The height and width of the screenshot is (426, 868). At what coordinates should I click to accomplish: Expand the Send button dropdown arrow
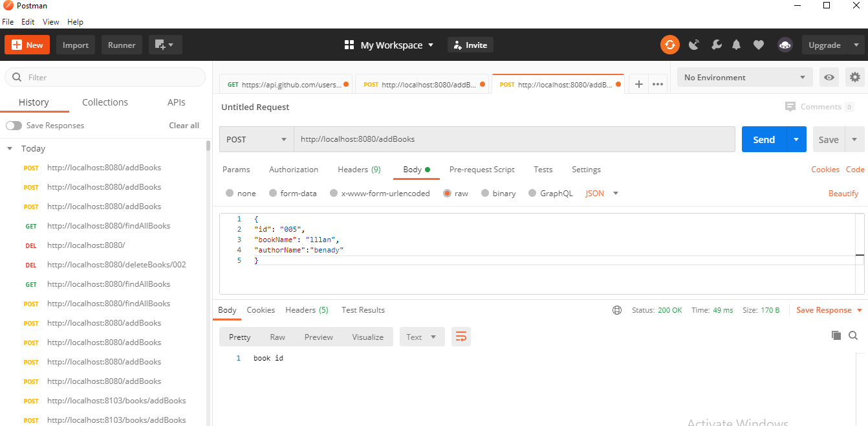796,139
